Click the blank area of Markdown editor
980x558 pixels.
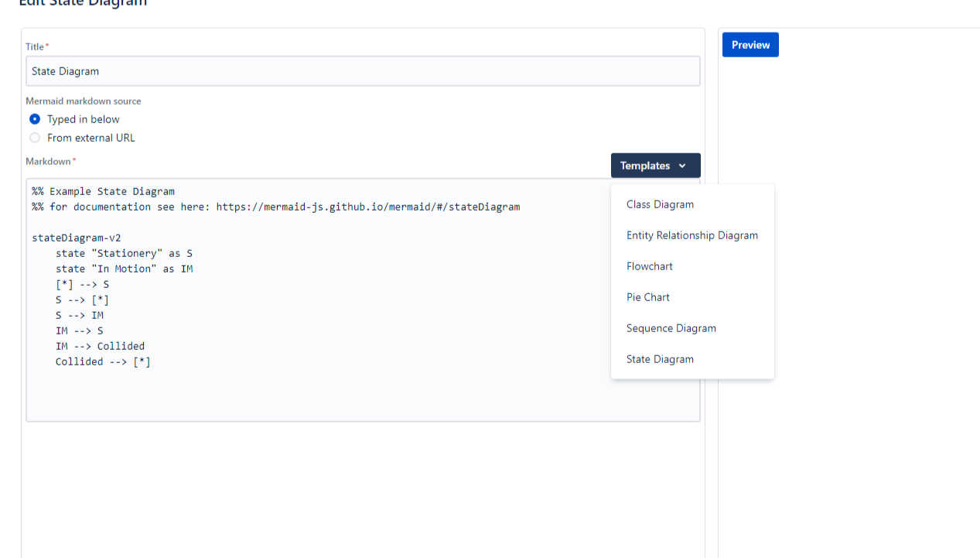(x=309, y=395)
